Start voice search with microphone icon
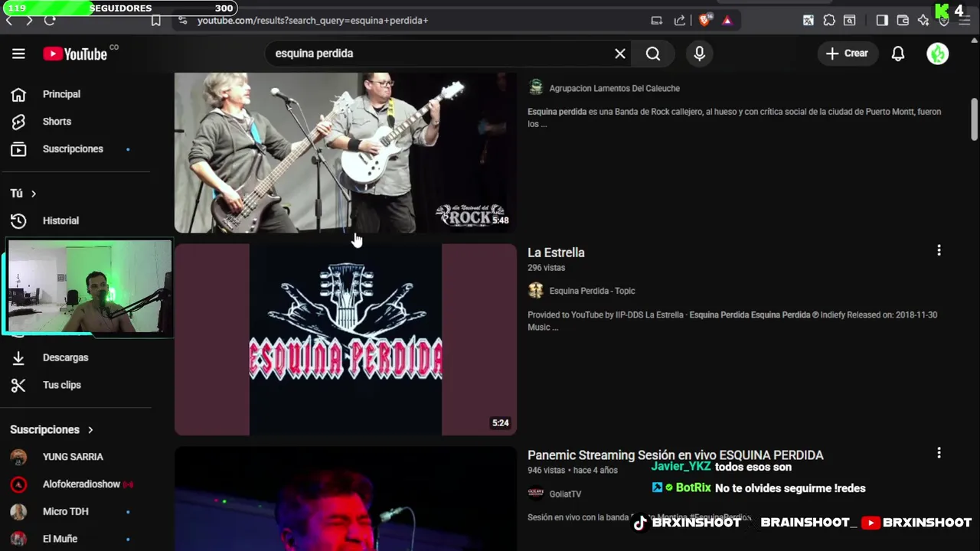 [699, 54]
